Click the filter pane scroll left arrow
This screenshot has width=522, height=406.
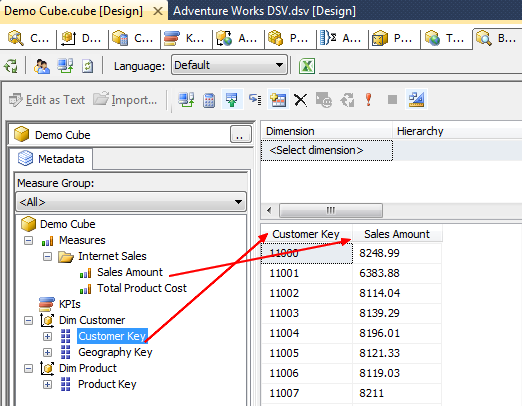(x=269, y=210)
